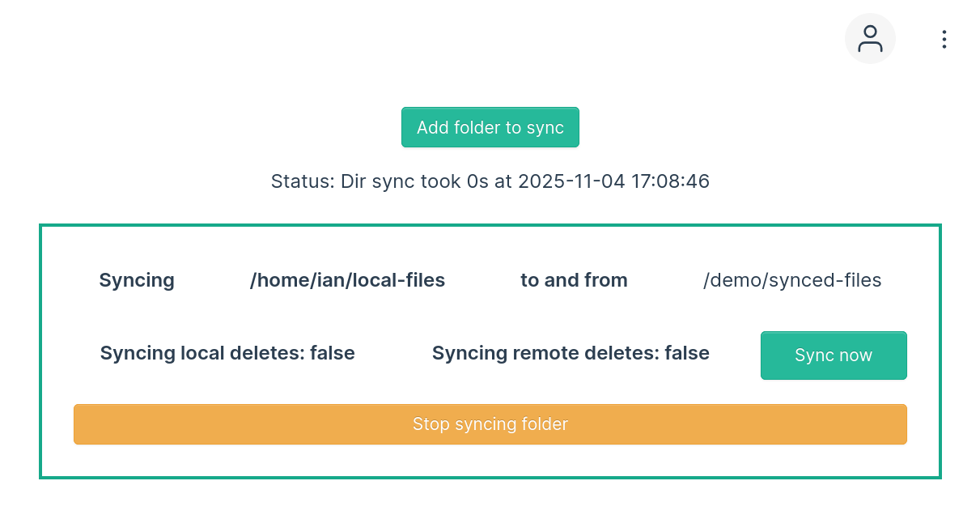Click the "false" value for remote deletes
The width and height of the screenshot is (980, 515).
click(x=687, y=353)
